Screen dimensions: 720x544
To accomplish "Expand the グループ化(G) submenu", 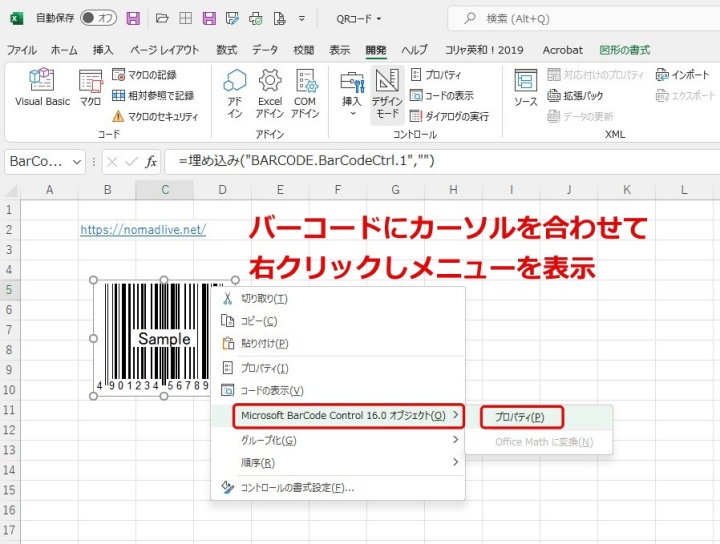I will pyautogui.click(x=338, y=440).
